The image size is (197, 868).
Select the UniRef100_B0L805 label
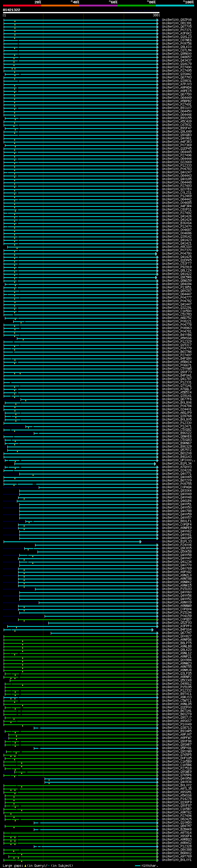(x=176, y=419)
